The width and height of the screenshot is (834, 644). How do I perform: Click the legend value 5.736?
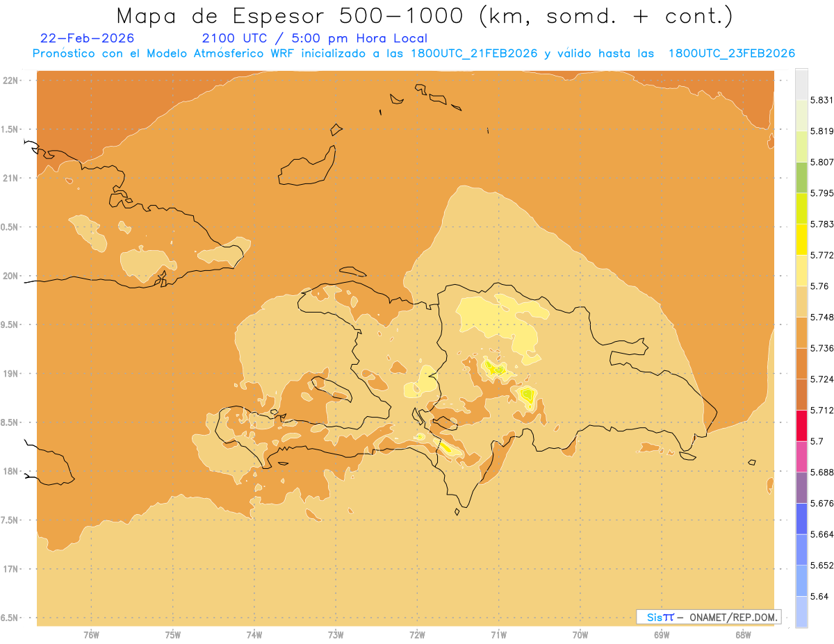[x=822, y=348]
